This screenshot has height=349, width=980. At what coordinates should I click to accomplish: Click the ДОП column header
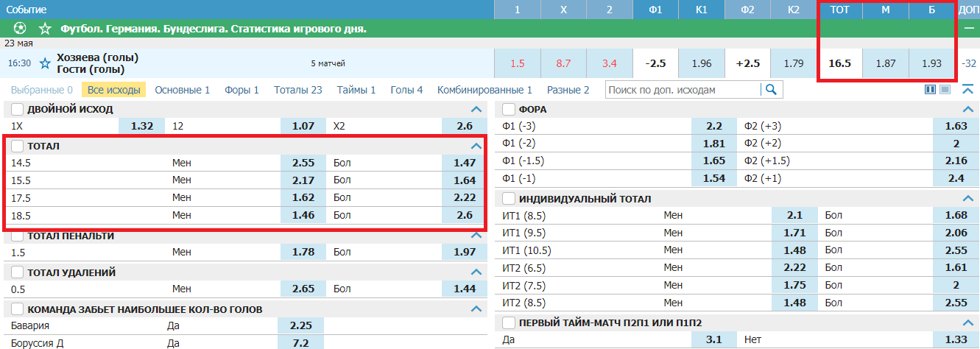968,10
